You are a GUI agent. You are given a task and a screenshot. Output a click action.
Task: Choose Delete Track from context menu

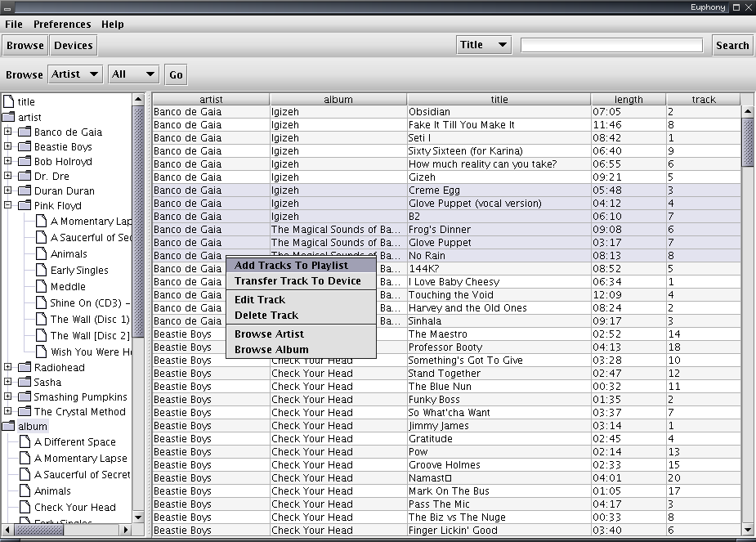301,315
